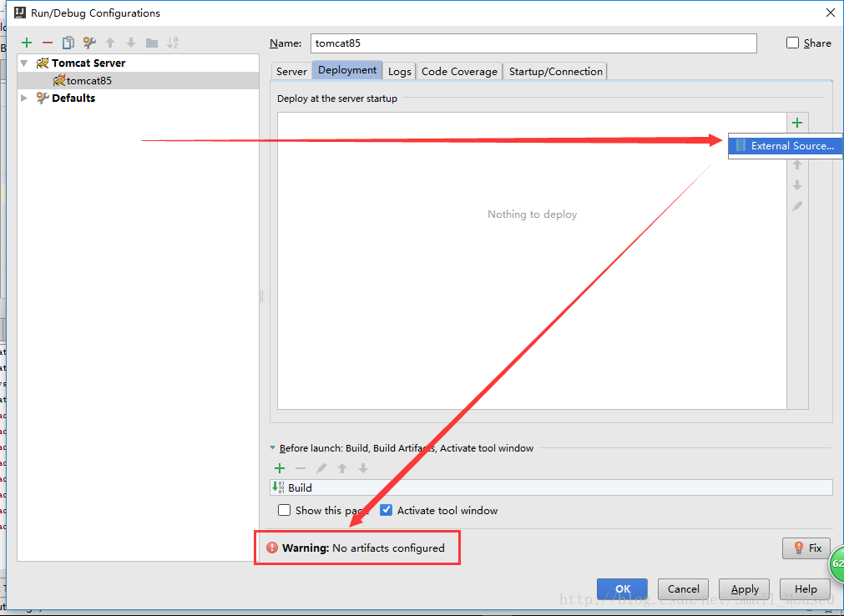Open the Logs tab

399,71
